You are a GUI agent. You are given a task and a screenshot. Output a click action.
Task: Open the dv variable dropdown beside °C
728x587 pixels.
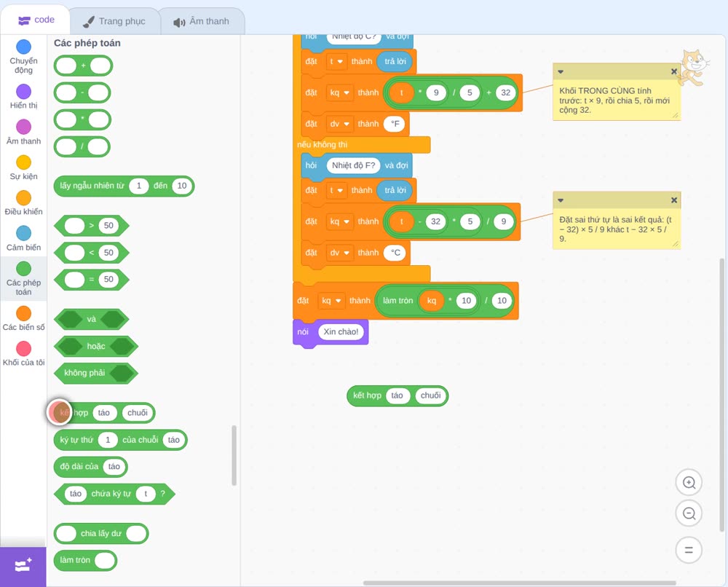[340, 253]
